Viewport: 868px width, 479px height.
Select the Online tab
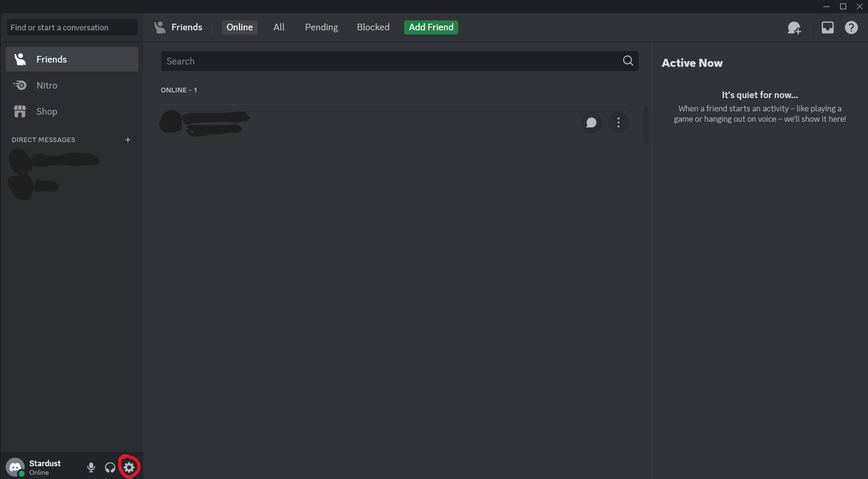(x=239, y=27)
